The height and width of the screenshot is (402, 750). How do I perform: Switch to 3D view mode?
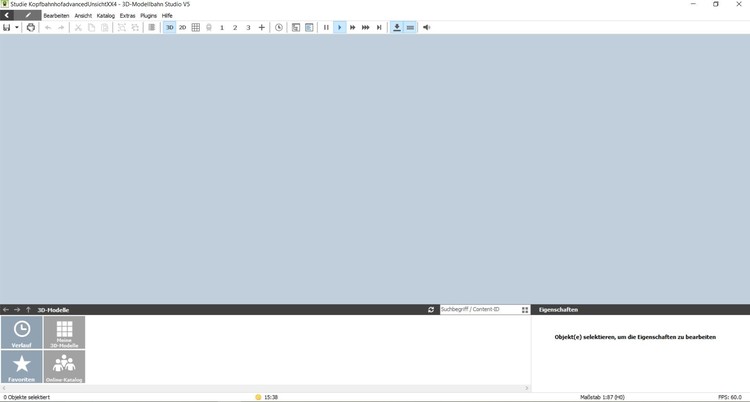[x=170, y=28]
